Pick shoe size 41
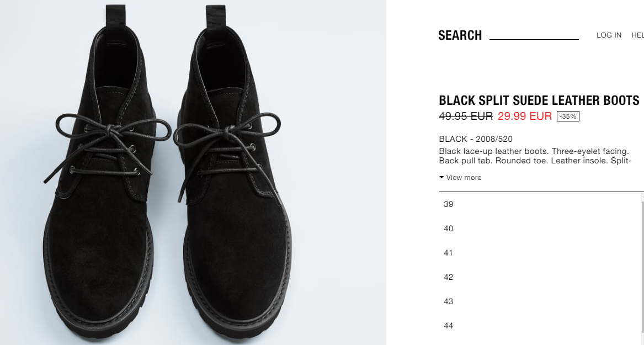 (540, 253)
